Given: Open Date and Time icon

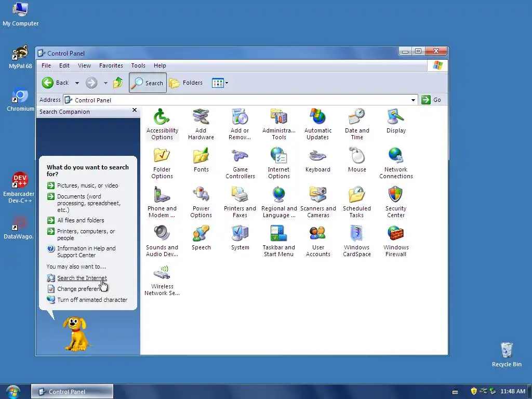Looking at the screenshot, I should [357, 124].
